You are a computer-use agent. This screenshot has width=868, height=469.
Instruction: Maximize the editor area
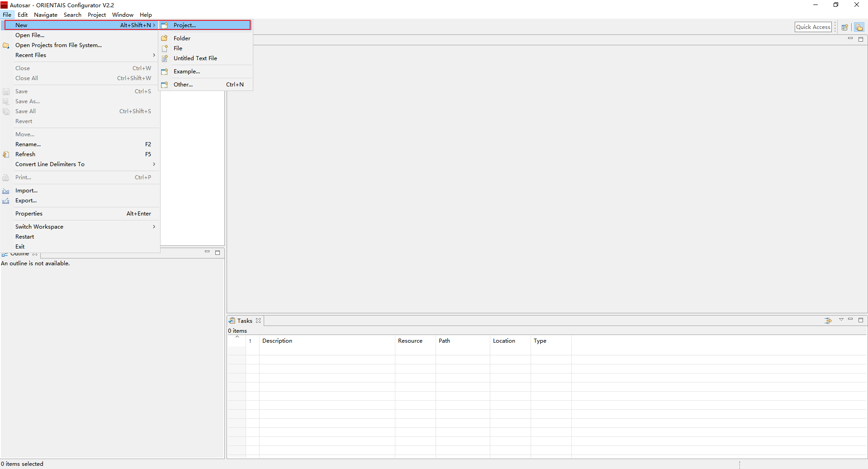(861, 39)
